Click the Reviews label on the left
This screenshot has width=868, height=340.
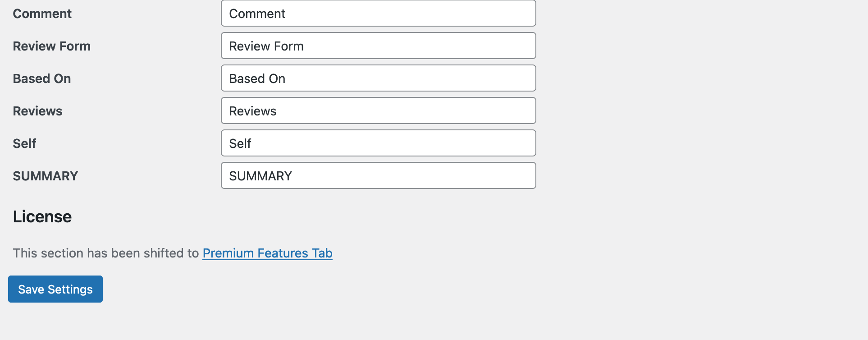click(x=37, y=111)
